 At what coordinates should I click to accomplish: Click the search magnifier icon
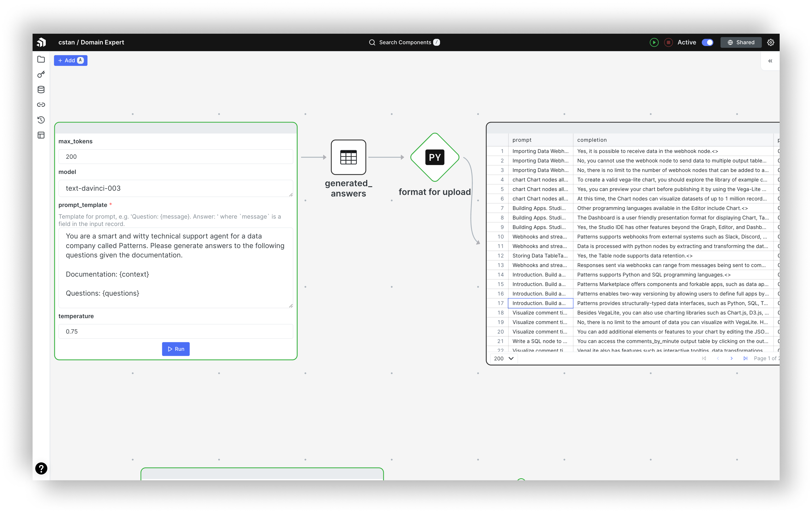pos(372,42)
